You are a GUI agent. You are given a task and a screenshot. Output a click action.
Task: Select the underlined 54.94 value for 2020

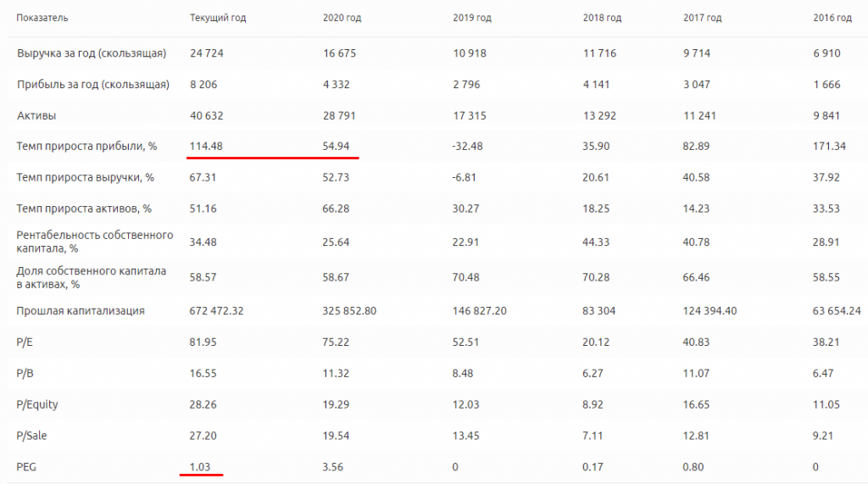[337, 147]
